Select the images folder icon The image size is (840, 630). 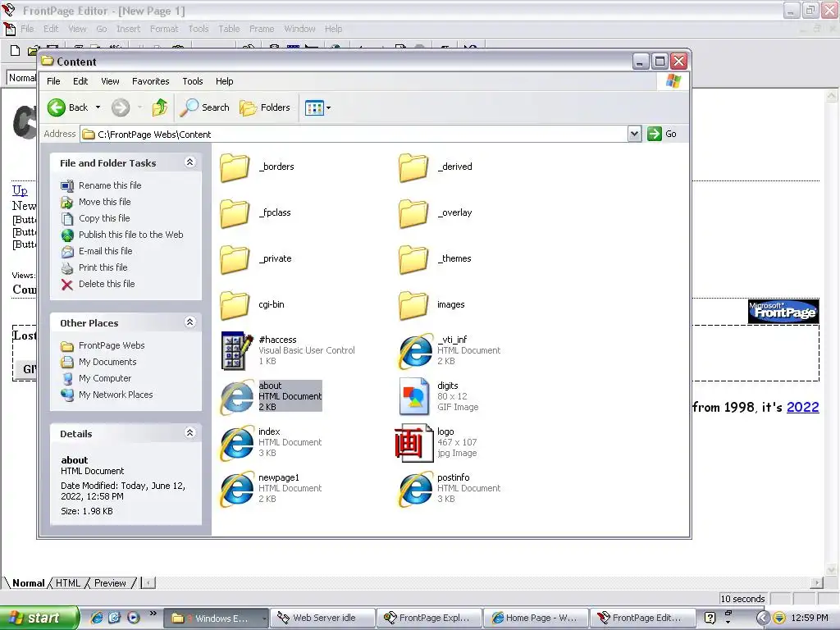pos(413,305)
